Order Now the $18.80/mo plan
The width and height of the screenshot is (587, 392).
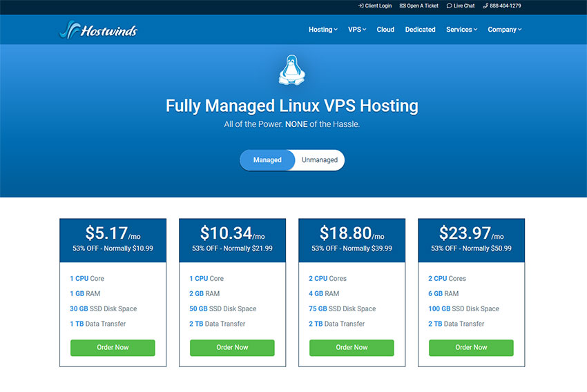pos(352,348)
